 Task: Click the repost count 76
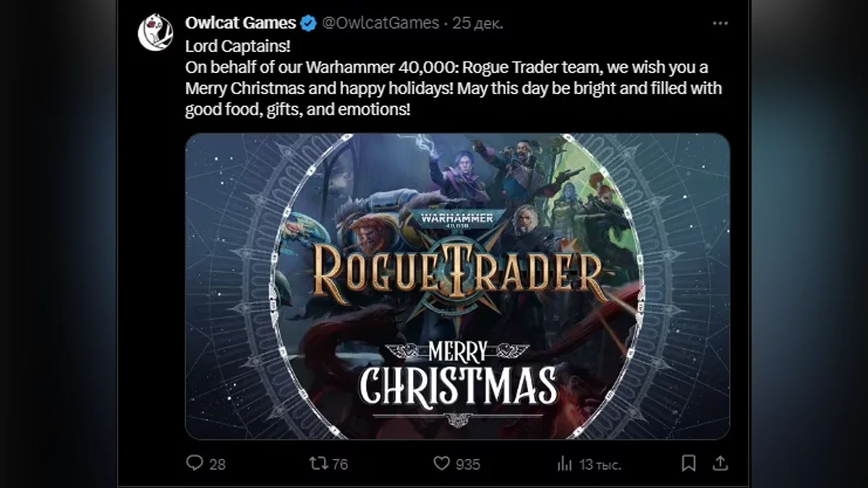point(340,464)
